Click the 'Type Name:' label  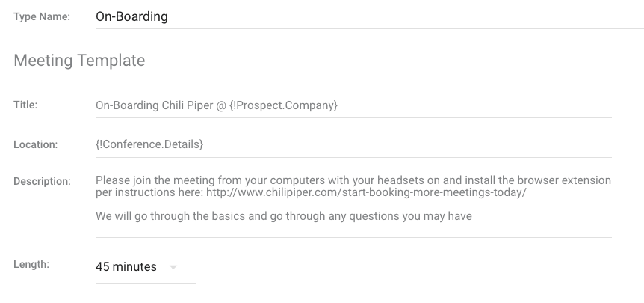click(42, 17)
